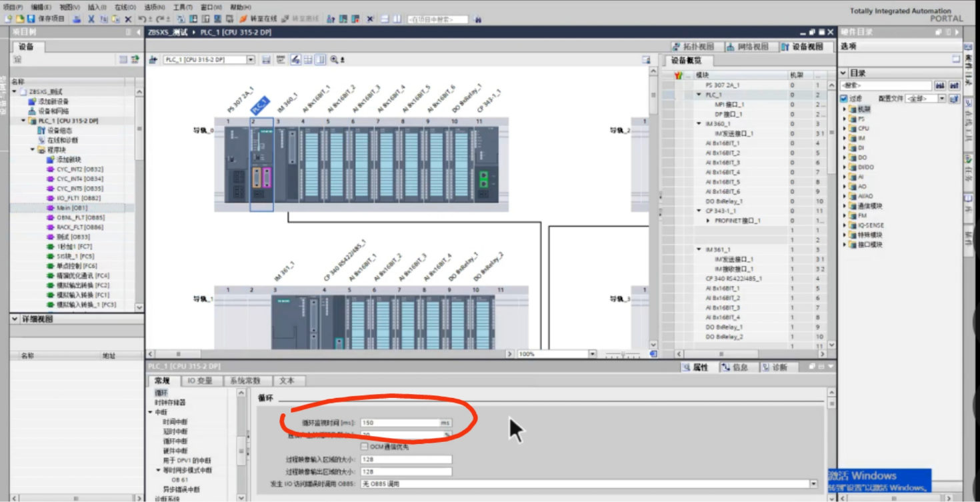Click 设备和网络 Devices & networks item
The height and width of the screenshot is (502, 980).
pyautogui.click(x=49, y=111)
